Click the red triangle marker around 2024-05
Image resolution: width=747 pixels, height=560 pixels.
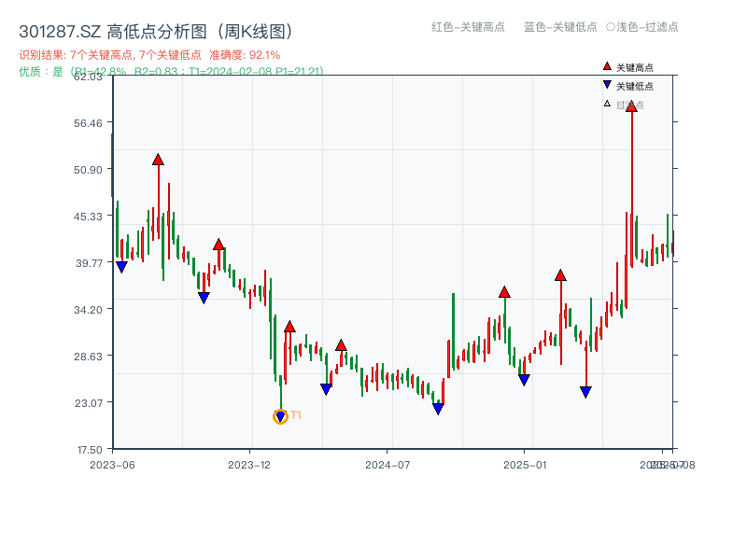343,343
